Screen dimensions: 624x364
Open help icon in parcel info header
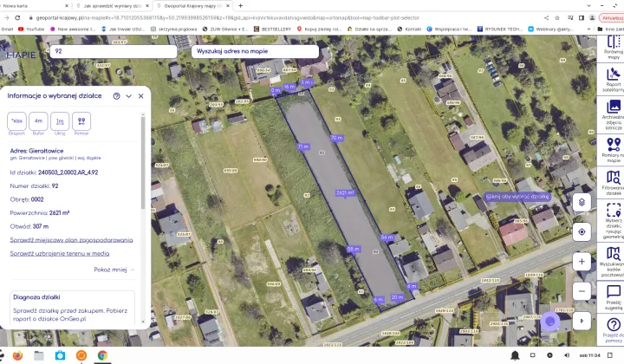point(117,96)
